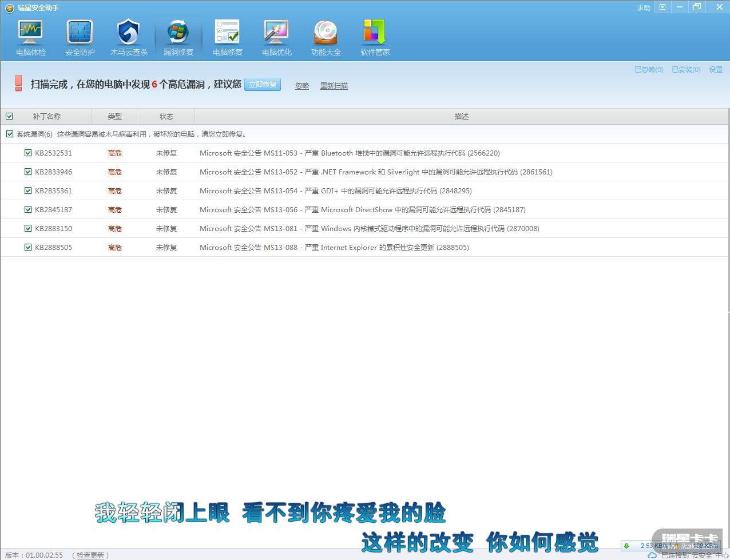The width and height of the screenshot is (730, 560).
Task: Click the 重新扫描 rescan link
Action: (x=334, y=86)
